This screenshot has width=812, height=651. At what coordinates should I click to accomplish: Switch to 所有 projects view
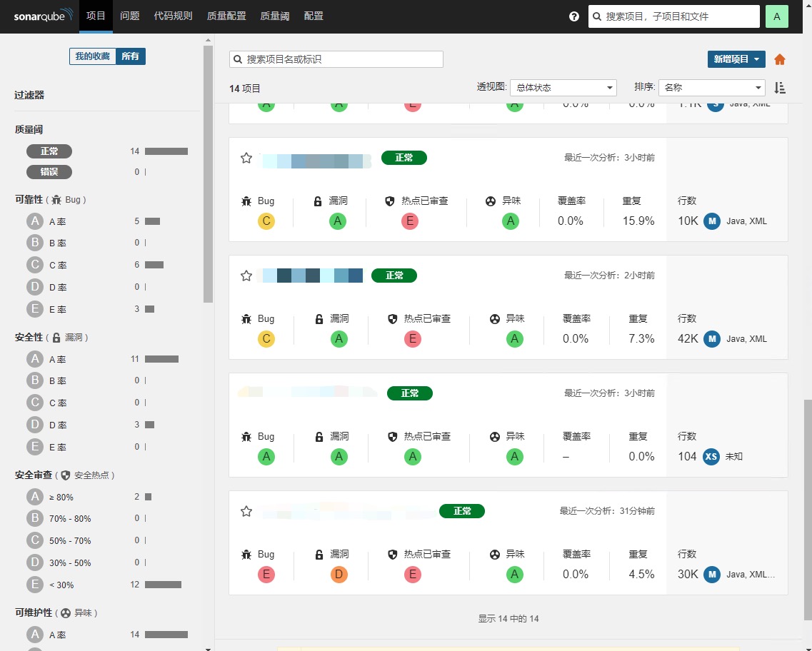tap(131, 56)
